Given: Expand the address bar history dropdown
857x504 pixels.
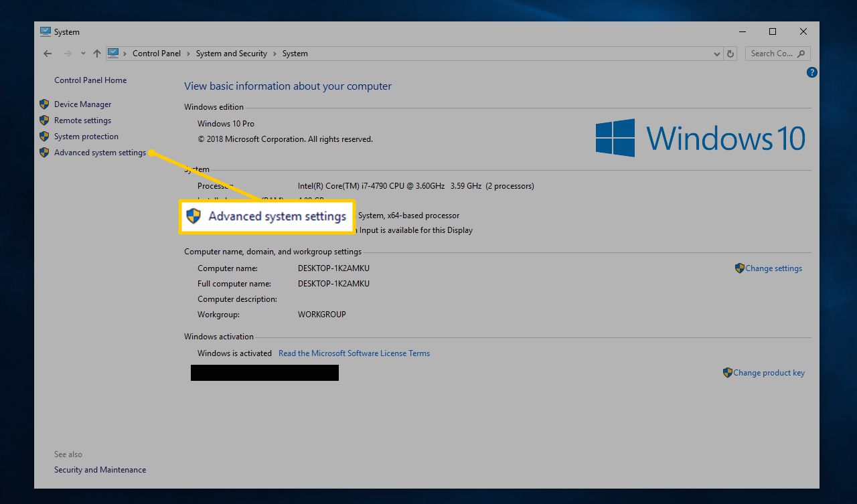Looking at the screenshot, I should click(x=717, y=54).
